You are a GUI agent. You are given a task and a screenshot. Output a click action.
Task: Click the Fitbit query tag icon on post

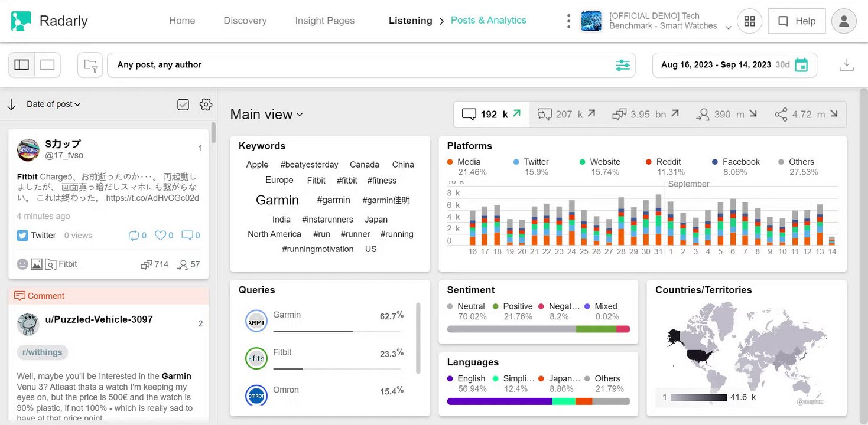[x=51, y=264]
